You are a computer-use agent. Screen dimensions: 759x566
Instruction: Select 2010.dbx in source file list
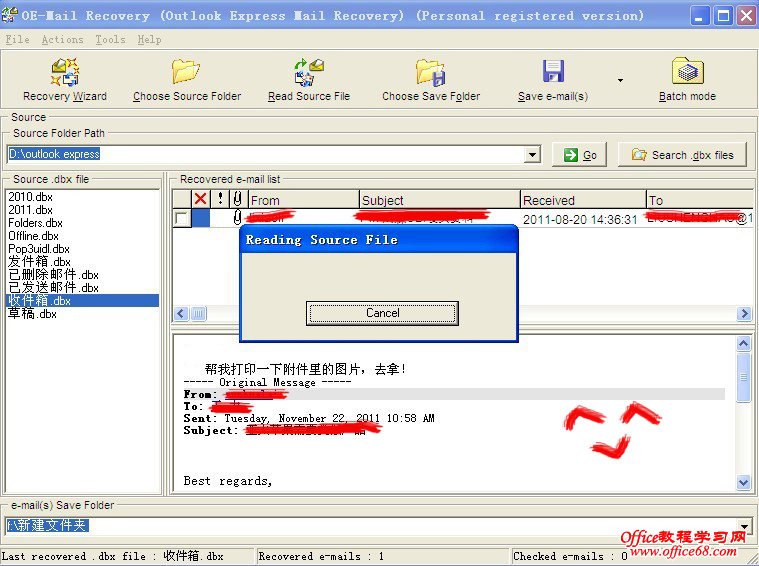click(x=30, y=197)
